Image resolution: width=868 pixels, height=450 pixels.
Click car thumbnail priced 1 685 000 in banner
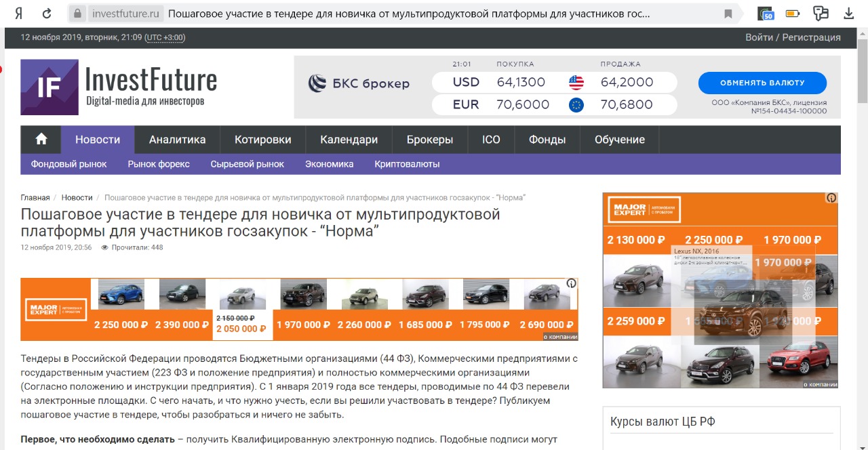click(426, 295)
